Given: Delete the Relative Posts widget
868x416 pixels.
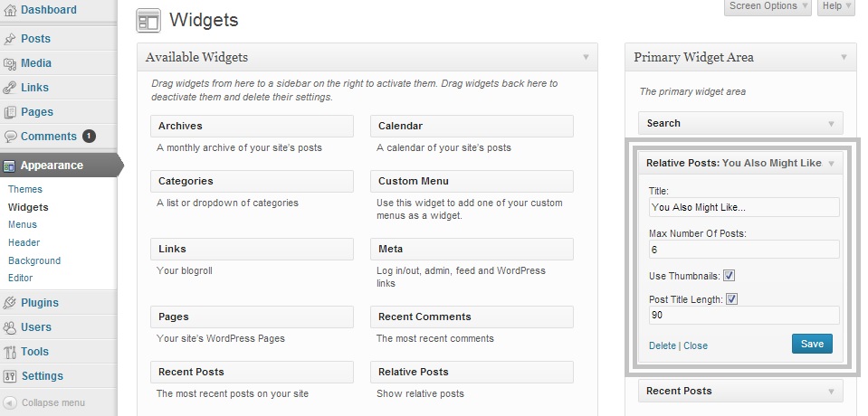Looking at the screenshot, I should click(x=663, y=345).
